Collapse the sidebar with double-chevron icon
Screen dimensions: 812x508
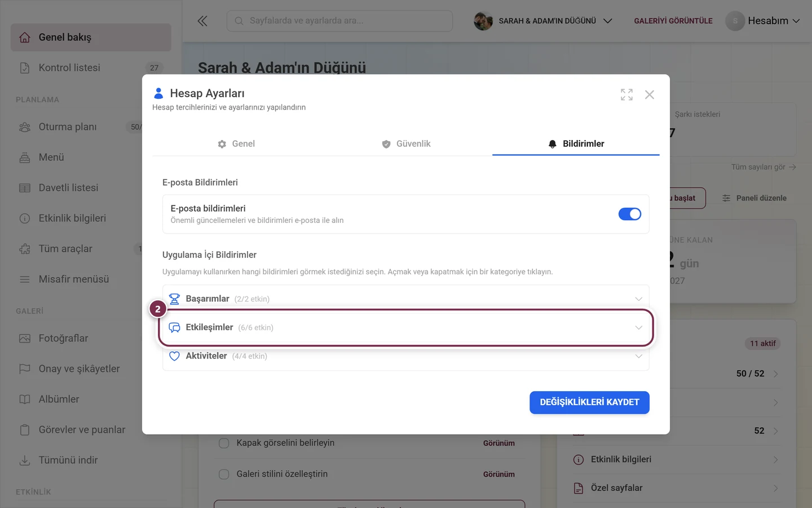pos(202,21)
